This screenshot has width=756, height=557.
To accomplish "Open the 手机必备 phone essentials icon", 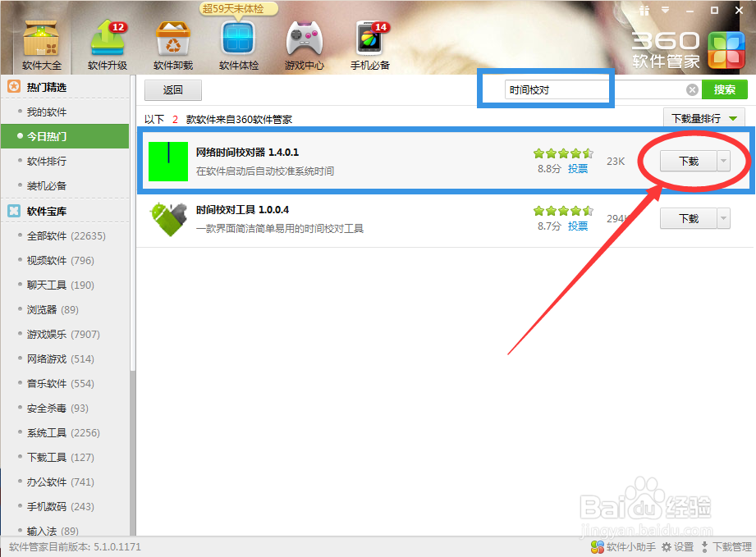I will click(x=370, y=45).
